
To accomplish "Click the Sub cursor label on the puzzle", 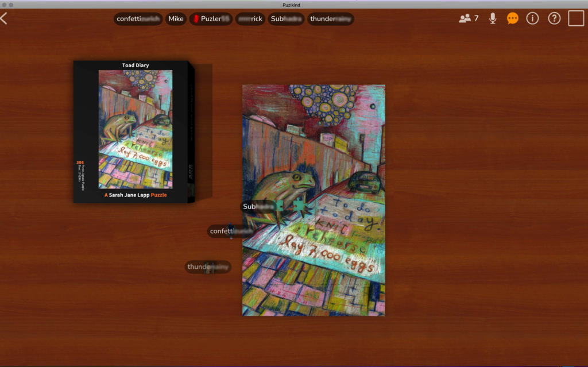I will point(258,207).
